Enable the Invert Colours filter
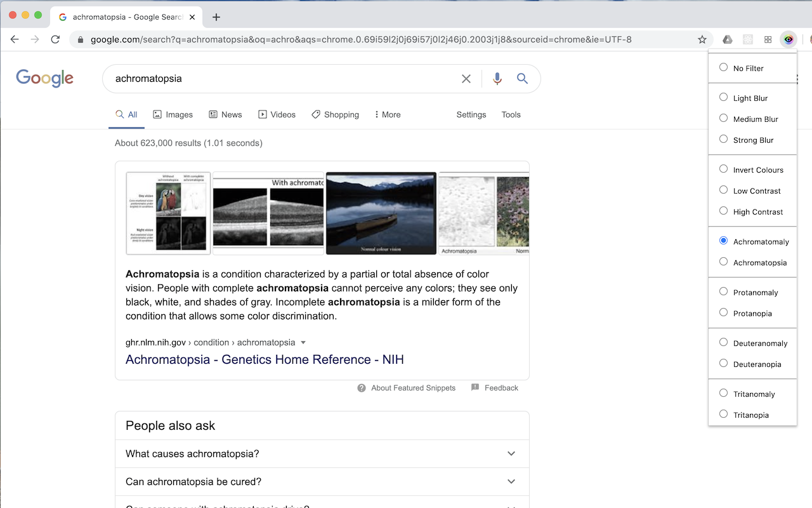The image size is (812, 508). pos(723,169)
